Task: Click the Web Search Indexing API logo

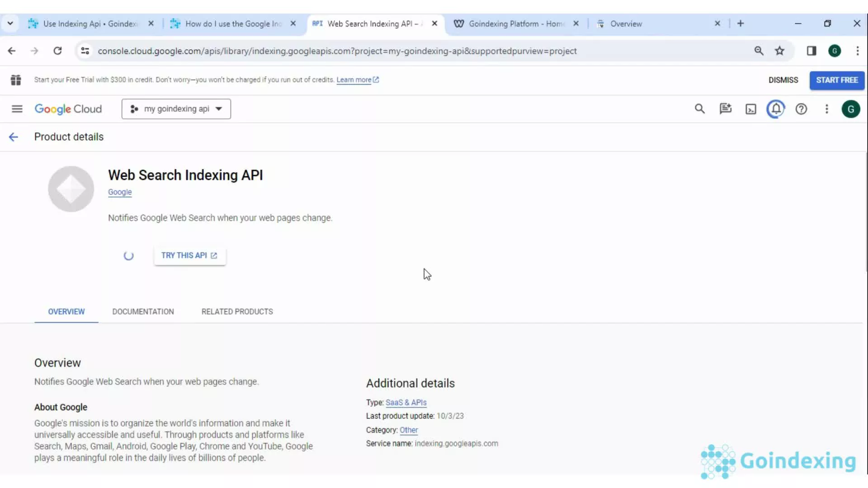Action: point(71,189)
